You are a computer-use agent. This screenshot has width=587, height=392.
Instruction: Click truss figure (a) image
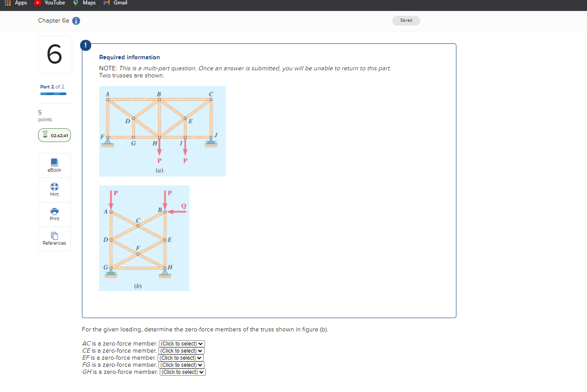[x=162, y=131]
